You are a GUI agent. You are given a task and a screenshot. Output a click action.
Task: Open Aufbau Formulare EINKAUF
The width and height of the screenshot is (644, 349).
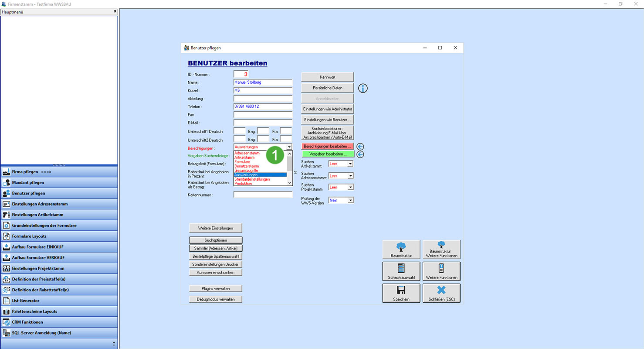pos(59,247)
